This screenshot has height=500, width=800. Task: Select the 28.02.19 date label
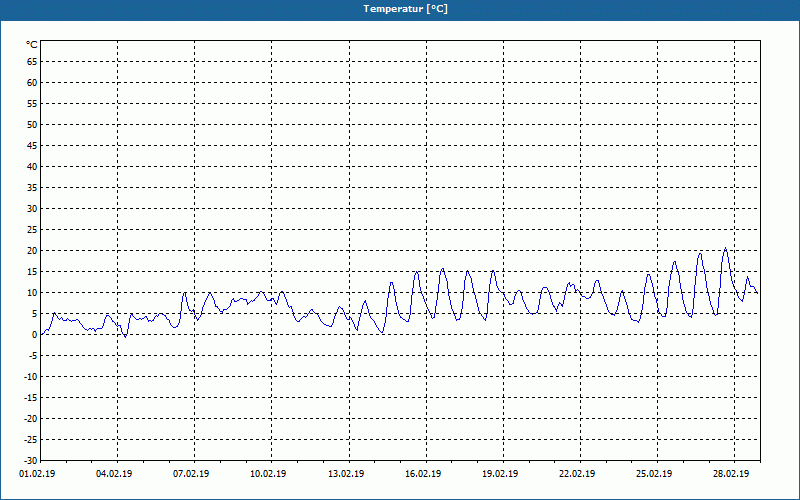pos(732,473)
